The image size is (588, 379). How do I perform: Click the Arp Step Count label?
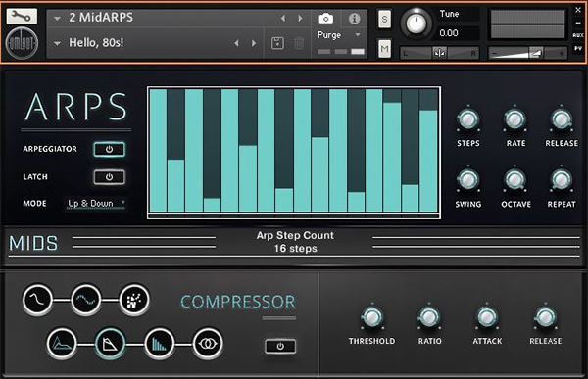[295, 235]
